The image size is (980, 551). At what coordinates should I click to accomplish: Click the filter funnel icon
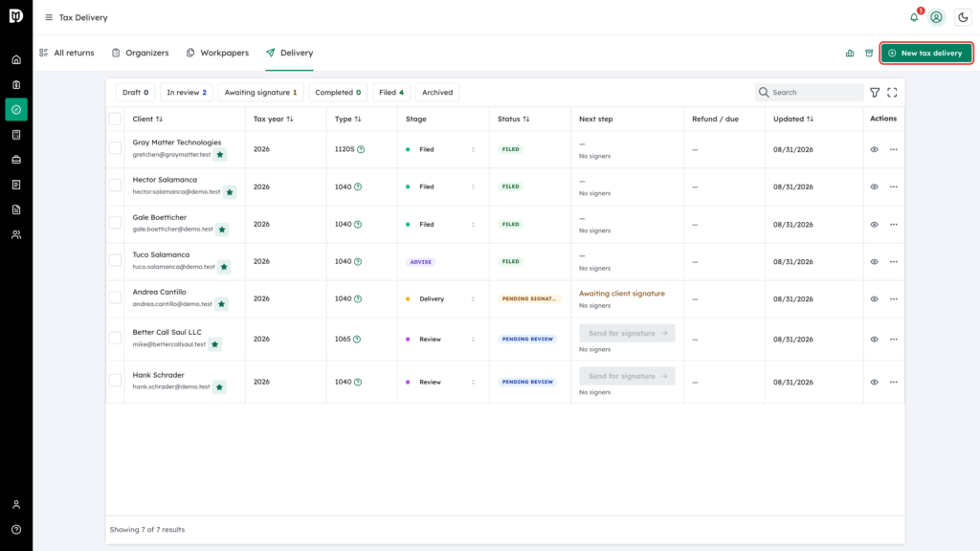pyautogui.click(x=875, y=93)
